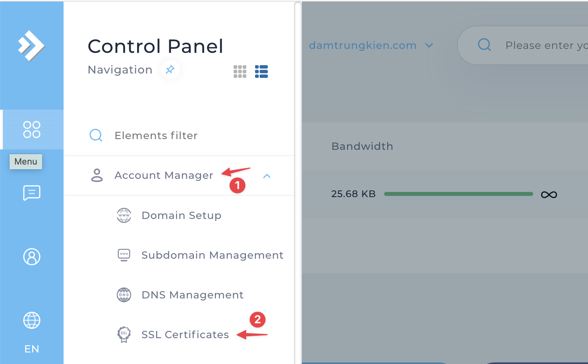Focus the Elements filter field
The height and width of the screenshot is (364, 588).
tap(179, 136)
